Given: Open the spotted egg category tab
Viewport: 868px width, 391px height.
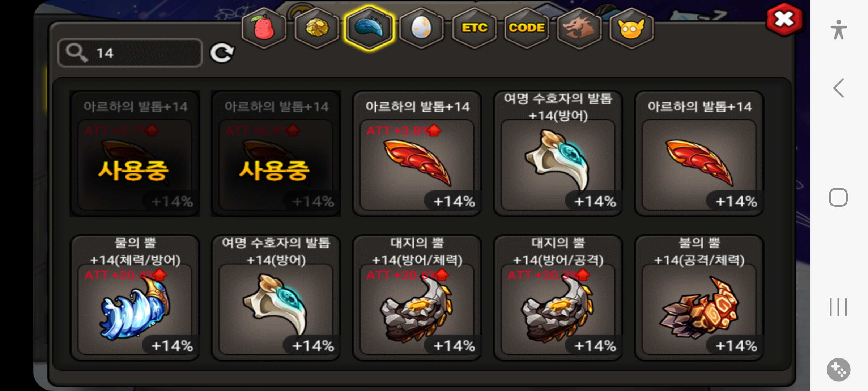Looking at the screenshot, I should tap(422, 28).
